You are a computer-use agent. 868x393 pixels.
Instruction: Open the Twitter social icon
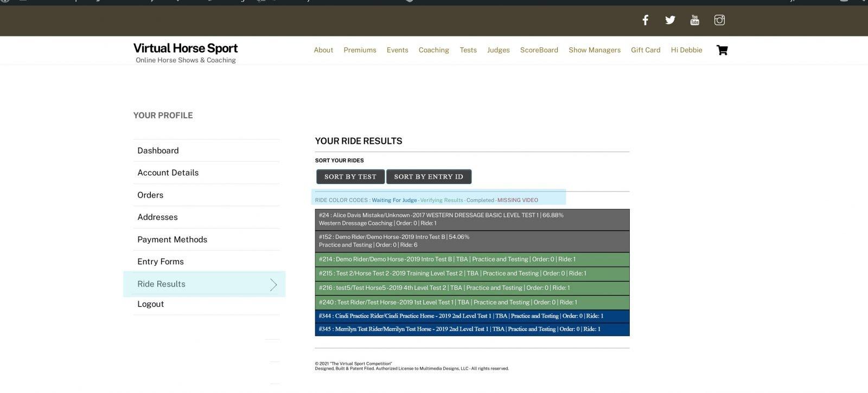point(670,20)
